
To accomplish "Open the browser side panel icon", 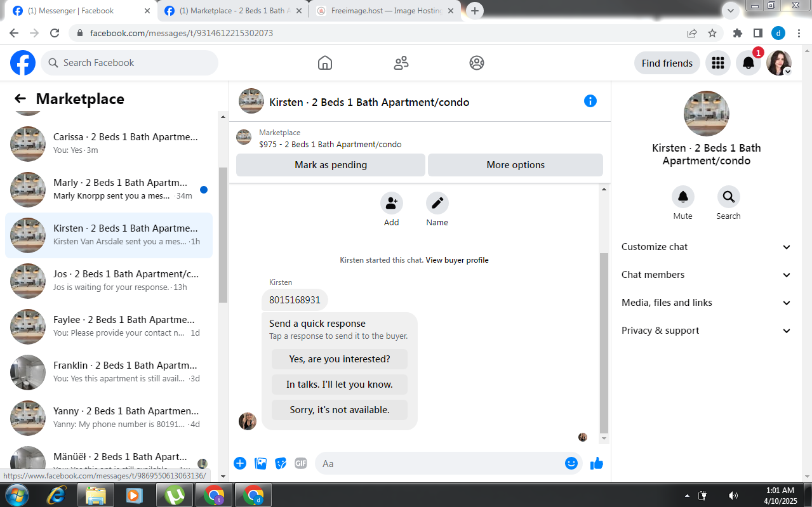I will [758, 33].
